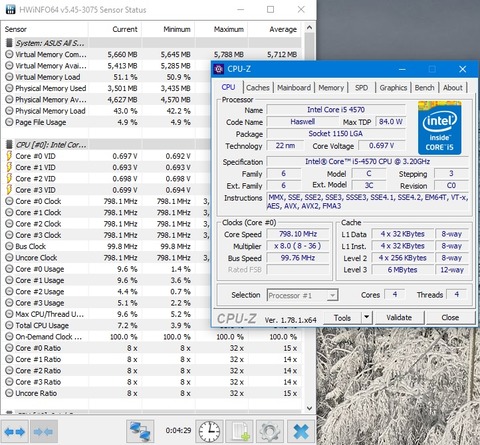480x445 pixels.
Task: Select the CPU [#0] chip icon
Action: [9, 145]
